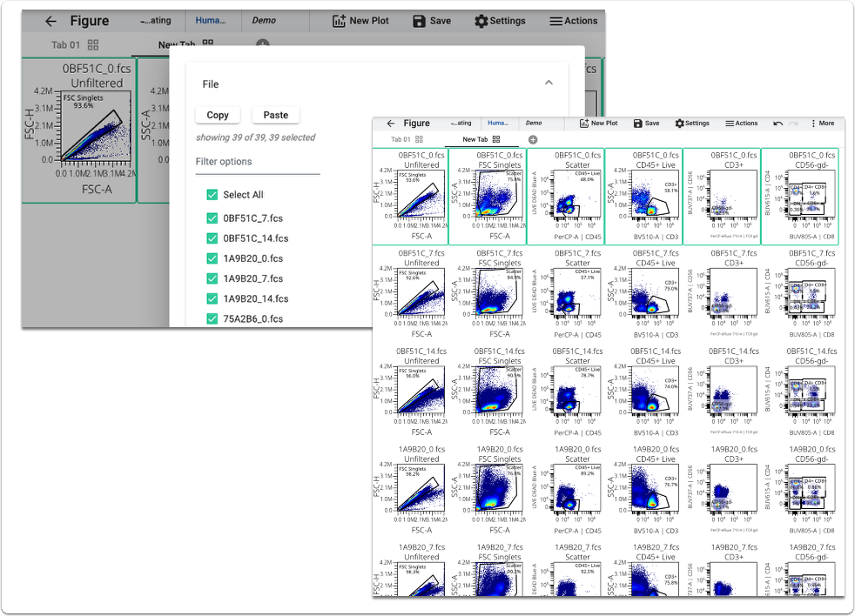Switch to Tab 01 in the front window
This screenshot has height=616, width=855.
[401, 139]
